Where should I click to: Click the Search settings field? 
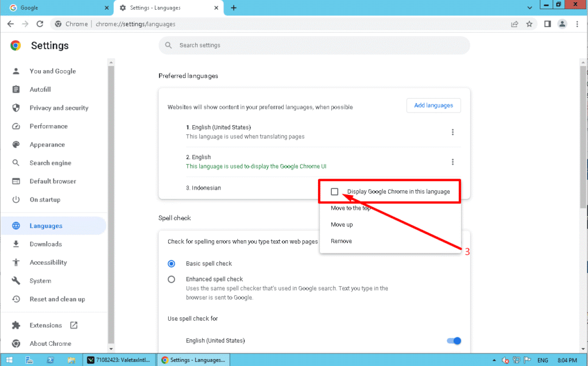point(314,45)
